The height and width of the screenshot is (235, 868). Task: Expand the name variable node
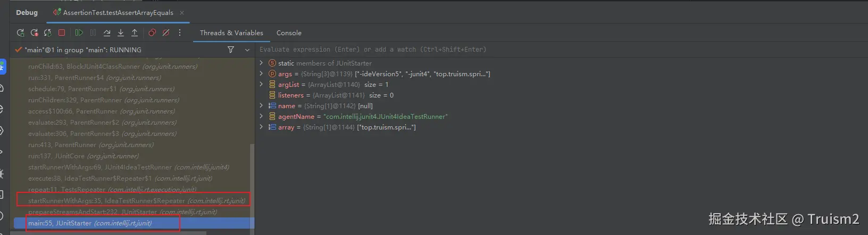[261, 106]
